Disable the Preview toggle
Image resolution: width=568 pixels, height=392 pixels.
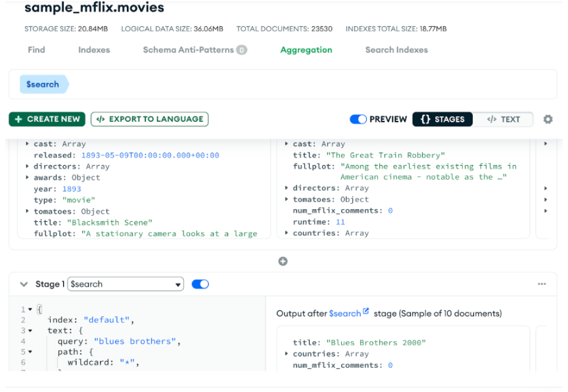tap(358, 119)
